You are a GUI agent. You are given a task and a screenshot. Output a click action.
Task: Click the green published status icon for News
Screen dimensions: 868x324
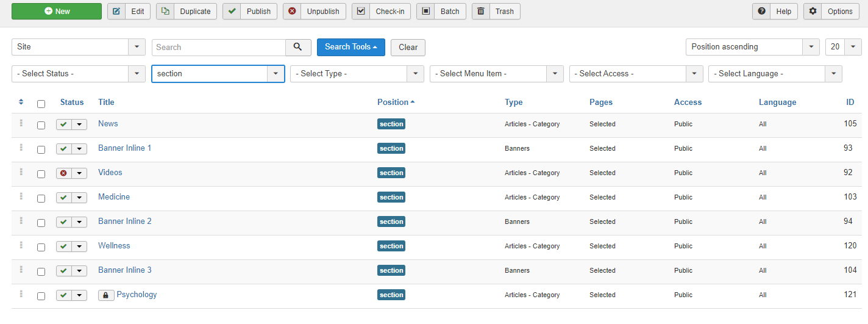pos(63,124)
